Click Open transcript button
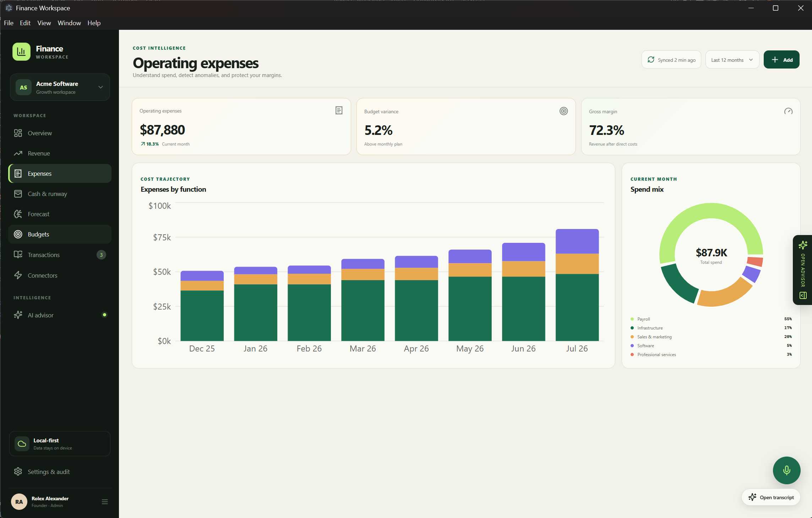This screenshot has width=812, height=518. click(x=770, y=497)
